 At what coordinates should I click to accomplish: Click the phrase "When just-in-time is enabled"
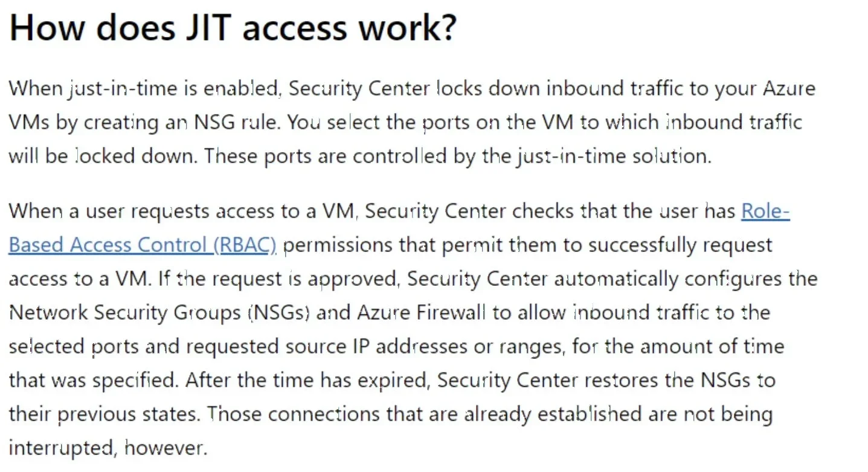(146, 88)
